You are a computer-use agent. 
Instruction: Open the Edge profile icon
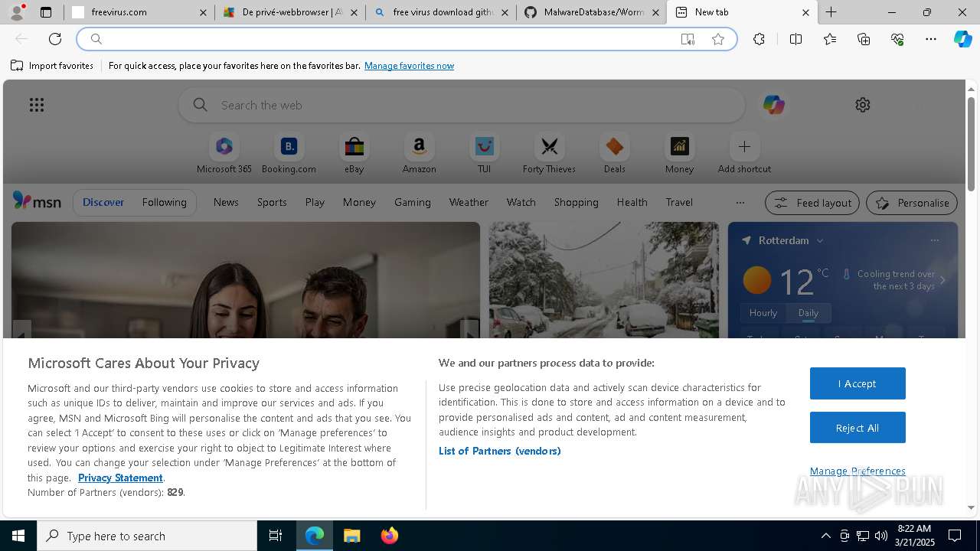coord(17,12)
